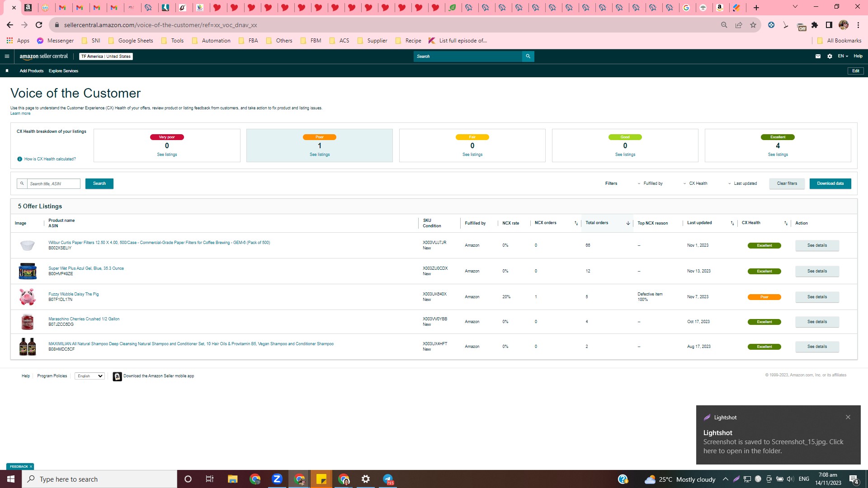Close the Lightshot notification

pyautogui.click(x=848, y=418)
